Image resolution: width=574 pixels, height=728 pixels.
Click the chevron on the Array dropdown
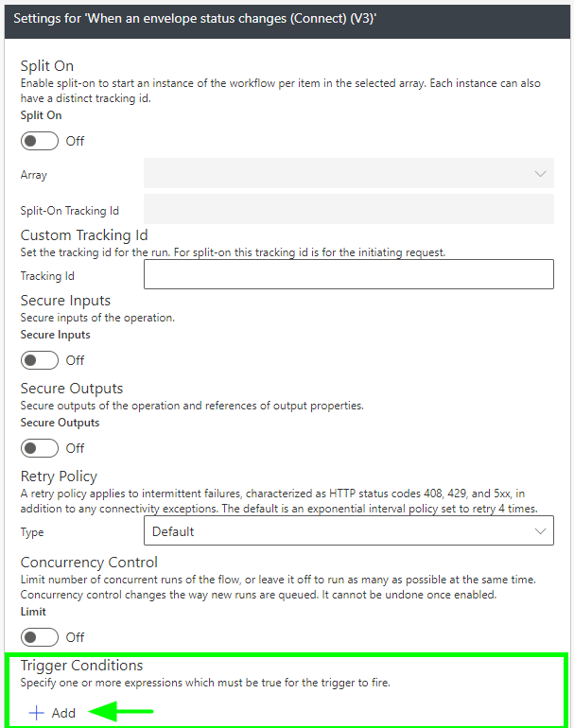pyautogui.click(x=540, y=174)
